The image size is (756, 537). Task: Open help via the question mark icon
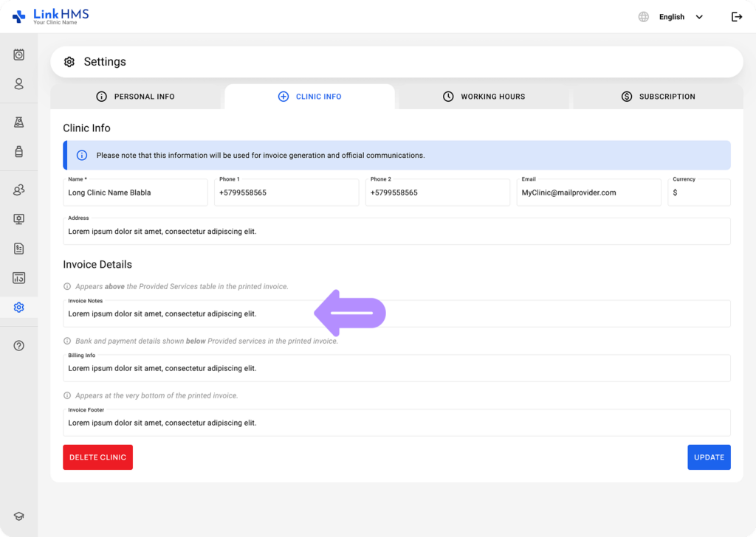[18, 345]
